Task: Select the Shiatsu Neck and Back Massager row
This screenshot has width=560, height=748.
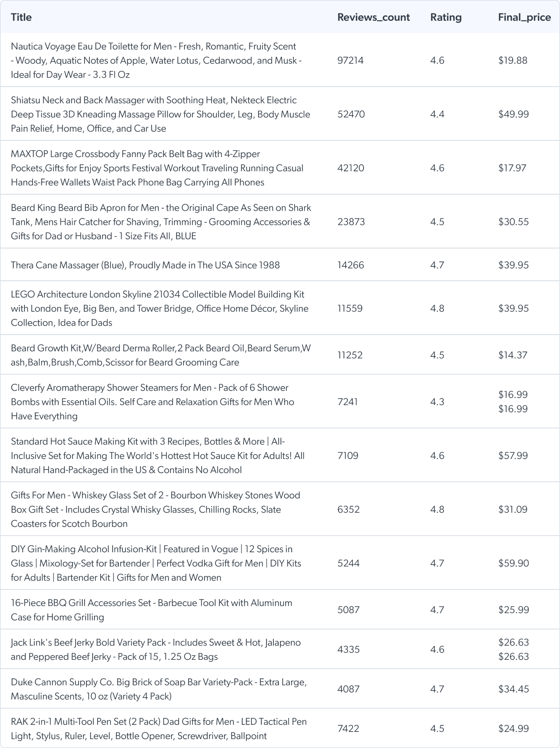Action: (160, 114)
